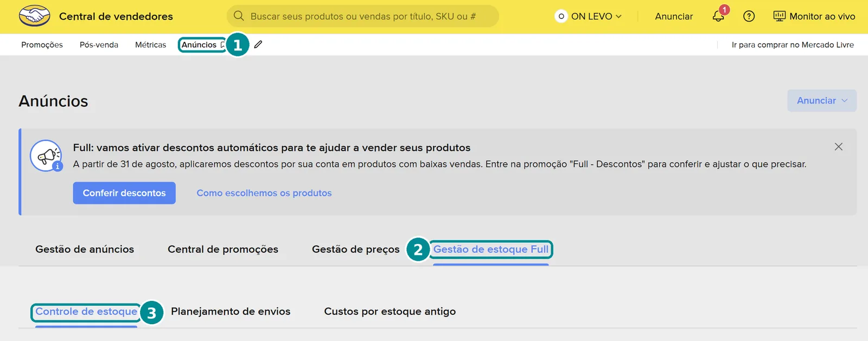Open the Métricas menu
The image size is (868, 341).
[150, 44]
